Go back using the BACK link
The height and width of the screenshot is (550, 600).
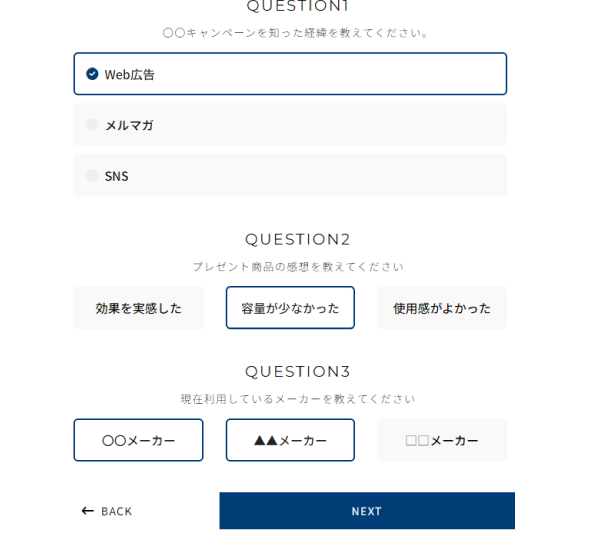point(116,511)
